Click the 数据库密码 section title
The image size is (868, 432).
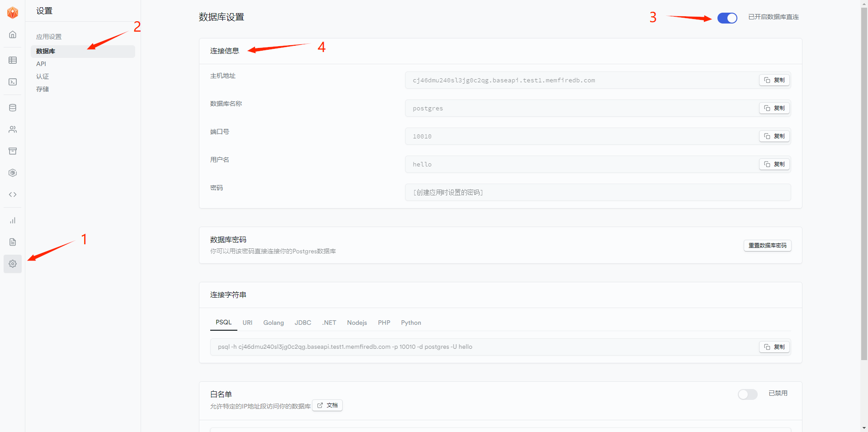[228, 240]
